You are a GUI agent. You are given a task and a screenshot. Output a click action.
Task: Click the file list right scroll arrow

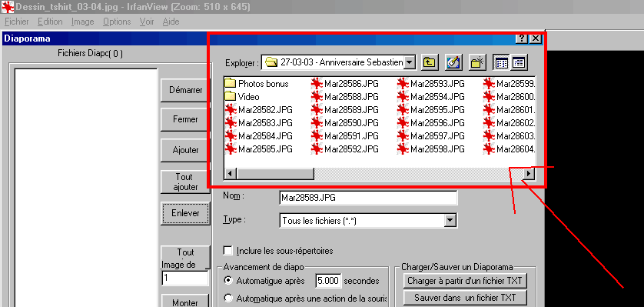(529, 173)
